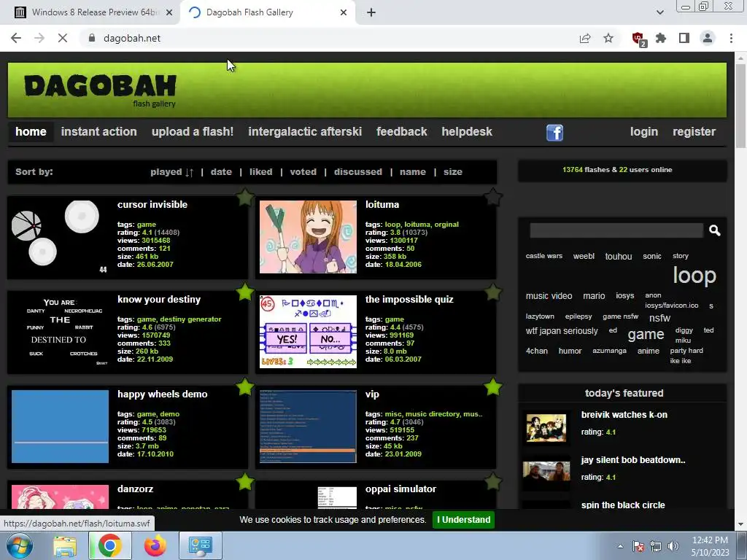Toggle favorite star on loituma card
This screenshot has height=560, width=747.
point(493,197)
